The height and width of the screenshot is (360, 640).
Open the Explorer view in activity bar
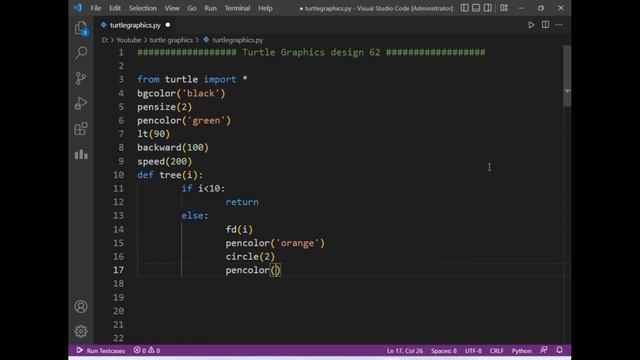[81, 28]
